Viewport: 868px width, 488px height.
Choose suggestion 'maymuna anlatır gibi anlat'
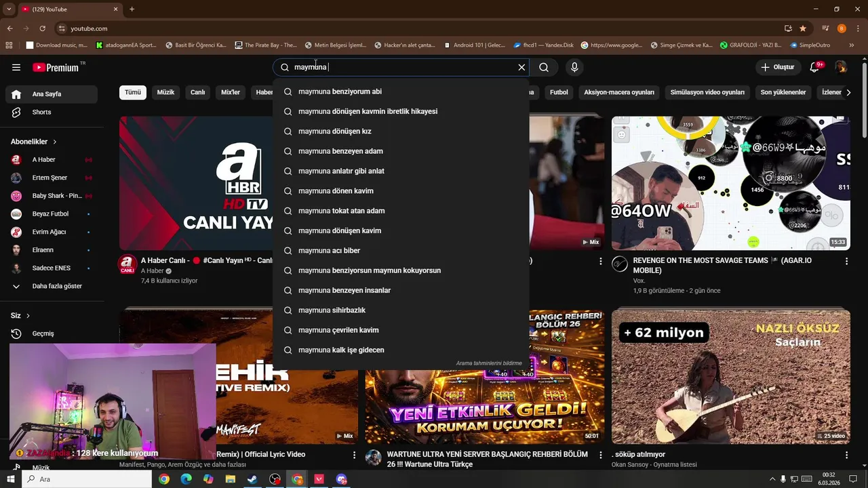pos(401,171)
